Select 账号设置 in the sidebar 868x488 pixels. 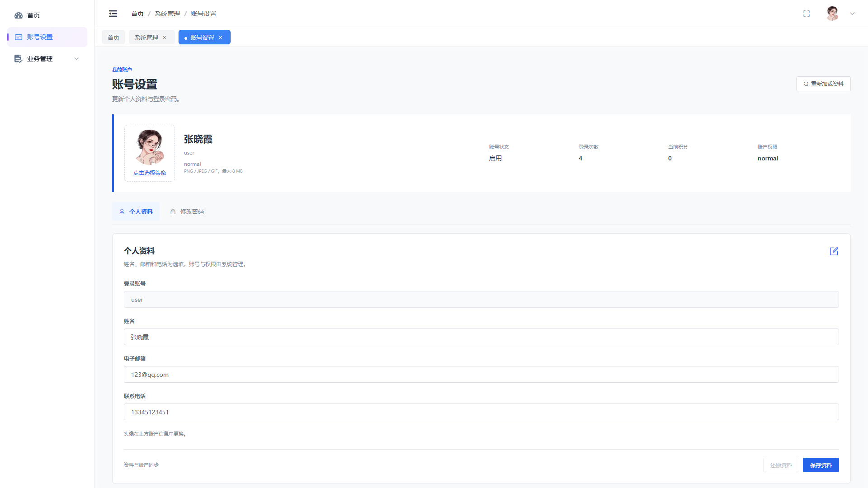[47, 37]
